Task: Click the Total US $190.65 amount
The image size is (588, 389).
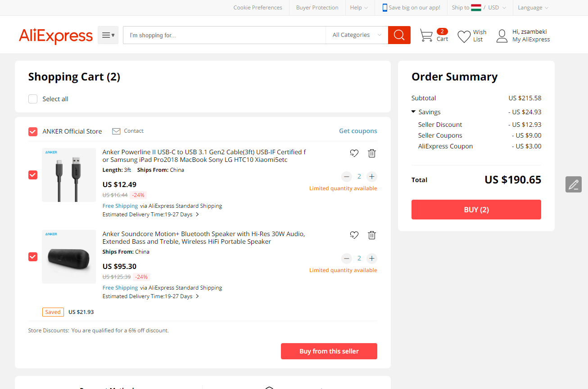Action: pyautogui.click(x=513, y=180)
